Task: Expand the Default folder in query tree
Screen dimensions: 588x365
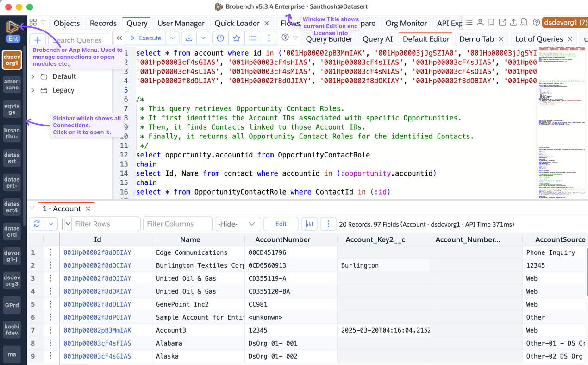Action: 33,76
